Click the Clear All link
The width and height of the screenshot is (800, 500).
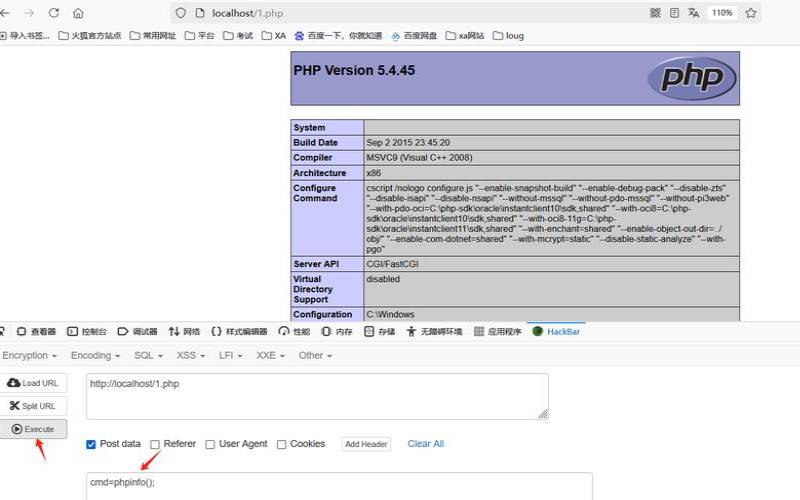[425, 444]
